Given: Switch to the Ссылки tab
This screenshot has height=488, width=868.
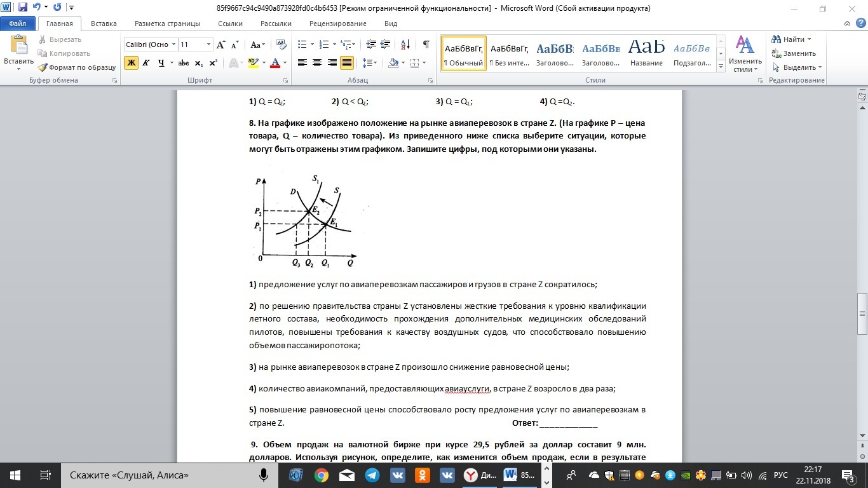Looking at the screenshot, I should [x=230, y=24].
